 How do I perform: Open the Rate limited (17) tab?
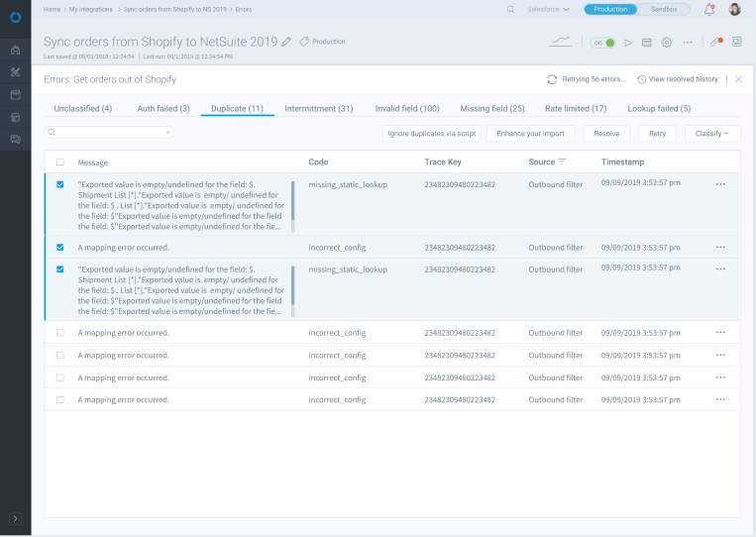pos(576,108)
